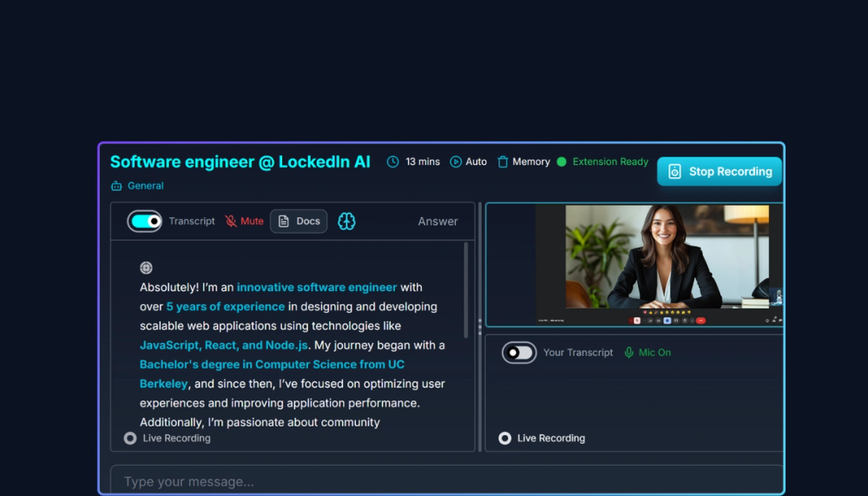Open the Docs button
This screenshot has width=868, height=496.
pyautogui.click(x=299, y=222)
